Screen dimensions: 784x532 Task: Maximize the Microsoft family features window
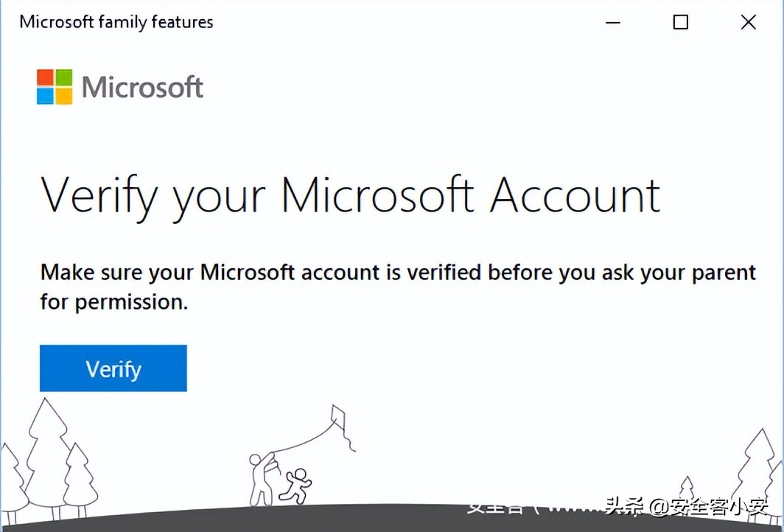[x=680, y=22]
